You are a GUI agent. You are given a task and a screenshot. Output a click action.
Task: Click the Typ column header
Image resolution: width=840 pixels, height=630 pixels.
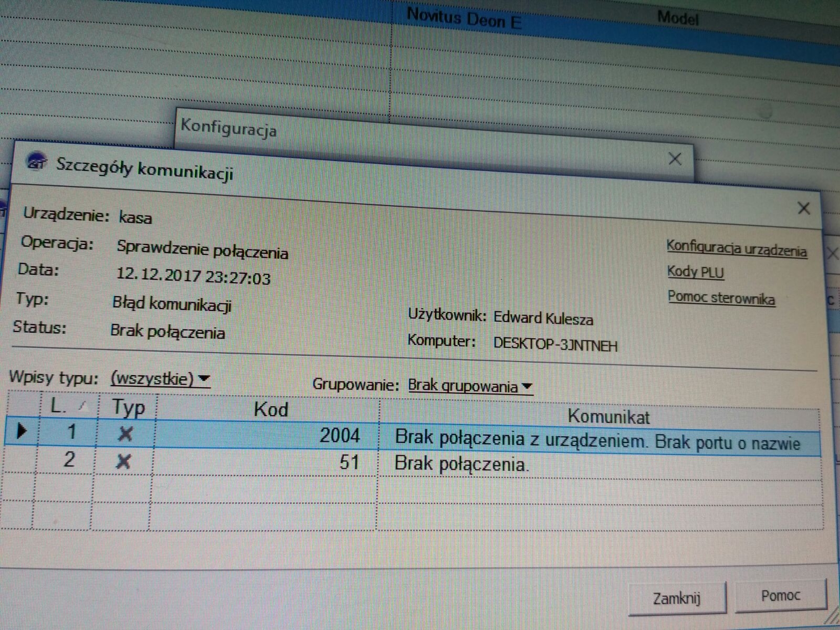(x=128, y=408)
